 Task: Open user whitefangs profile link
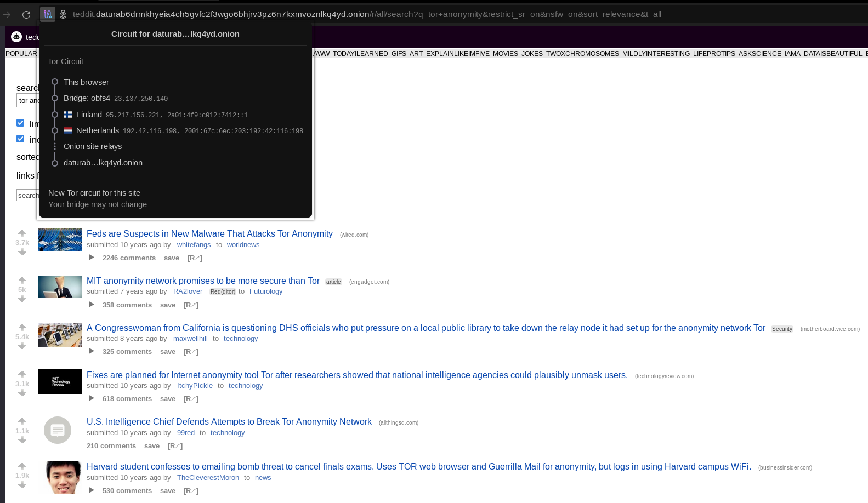[x=194, y=245]
